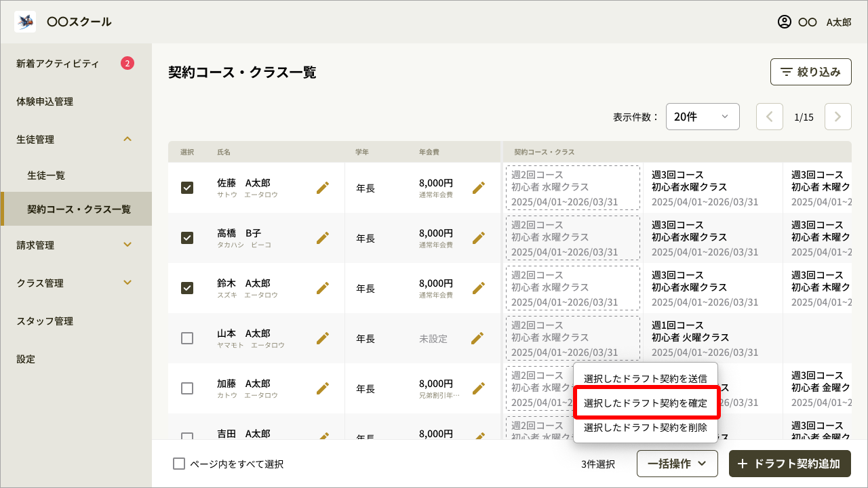Edit 加藤 A太郎's name with the pencil icon

(323, 388)
